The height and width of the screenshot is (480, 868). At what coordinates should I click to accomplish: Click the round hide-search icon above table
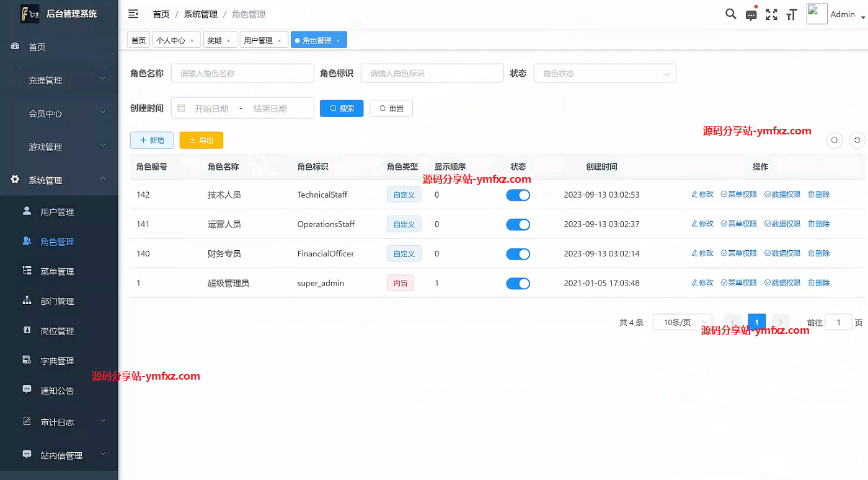[x=835, y=141]
